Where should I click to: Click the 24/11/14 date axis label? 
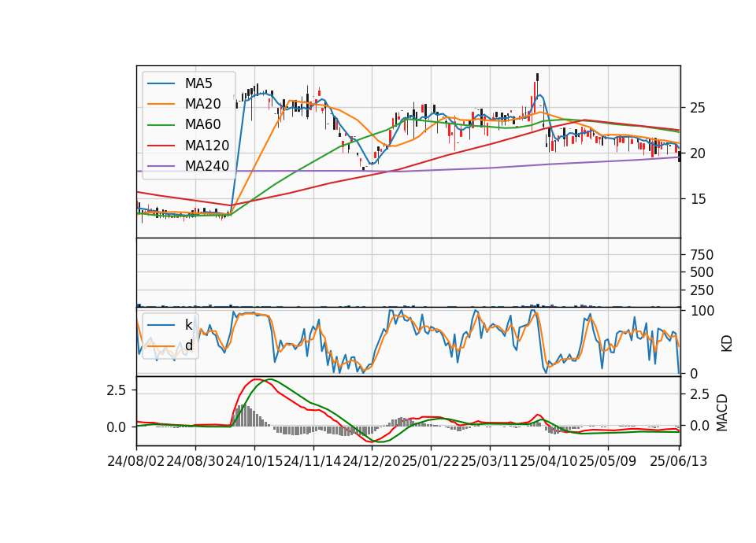[x=313, y=461]
